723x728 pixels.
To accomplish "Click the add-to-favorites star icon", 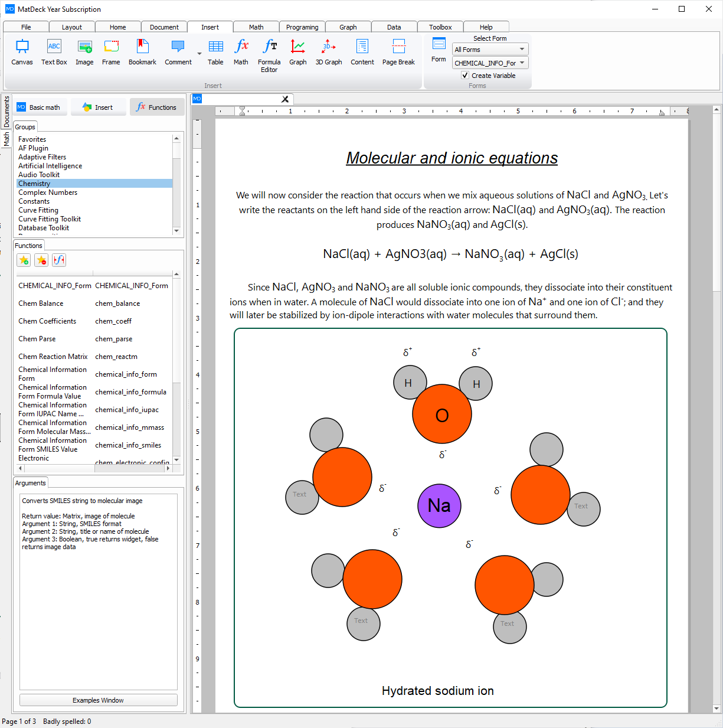I will [24, 260].
